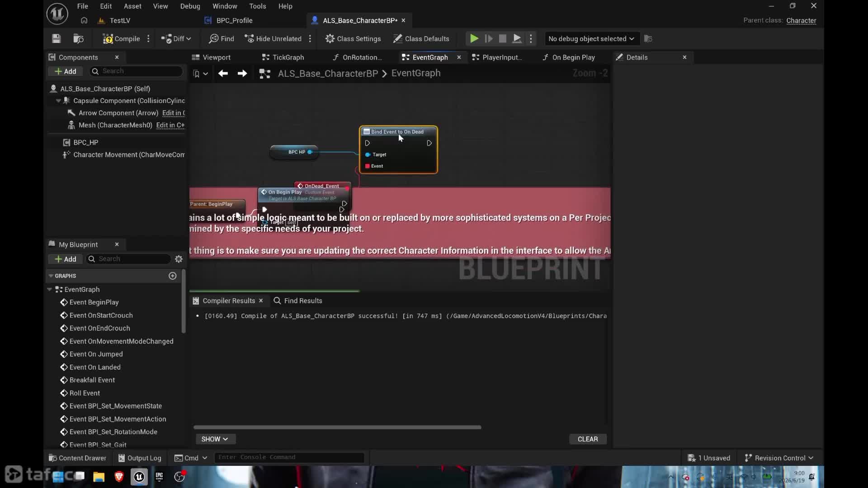
Task: Open the Tools menu
Action: tap(257, 6)
